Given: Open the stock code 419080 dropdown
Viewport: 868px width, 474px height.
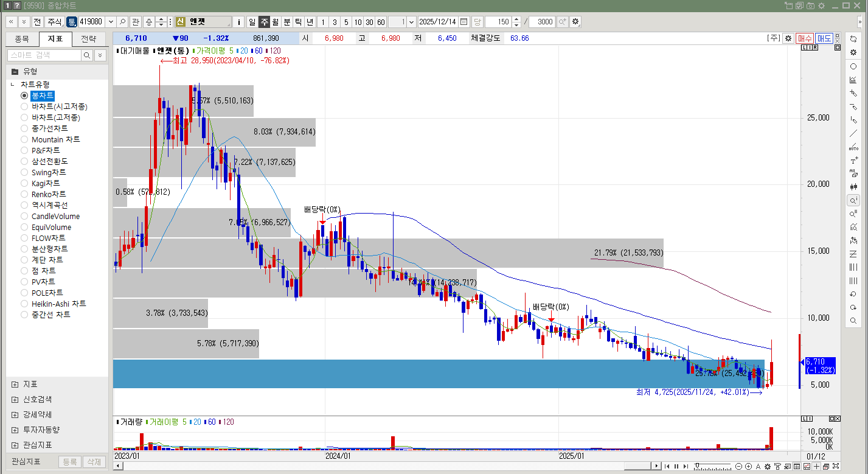Looking at the screenshot, I should (x=111, y=22).
